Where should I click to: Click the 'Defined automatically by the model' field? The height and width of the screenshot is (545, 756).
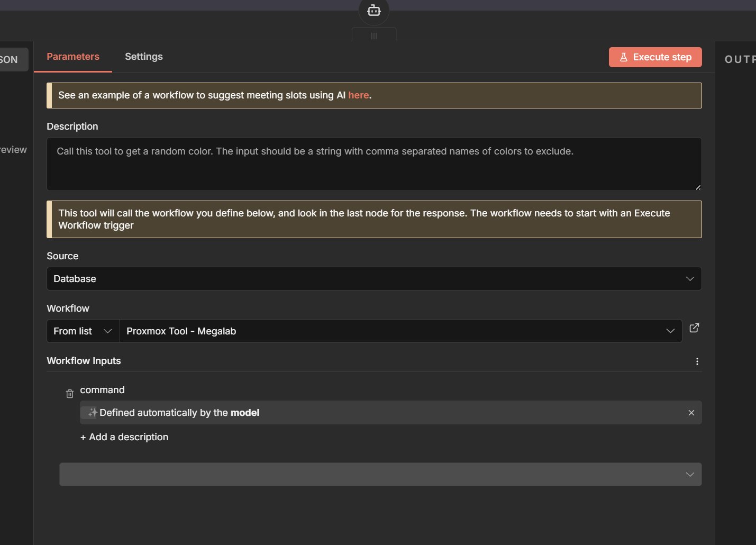[x=370, y=413]
